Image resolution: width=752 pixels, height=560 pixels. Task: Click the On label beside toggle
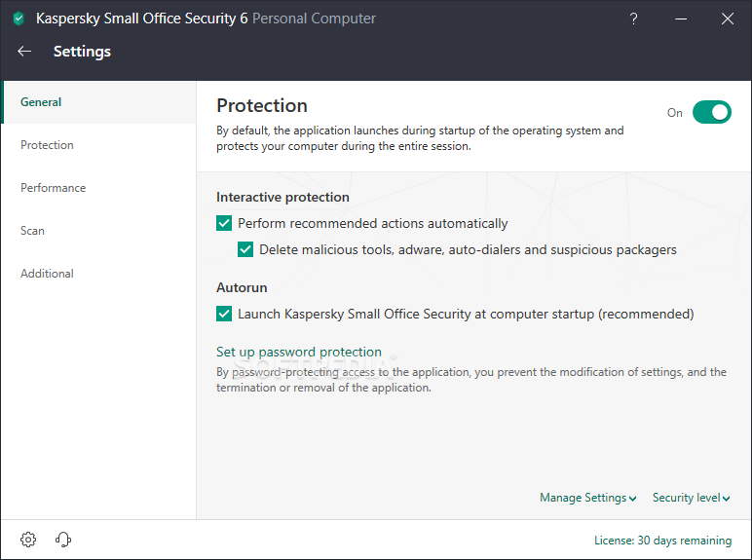point(675,113)
